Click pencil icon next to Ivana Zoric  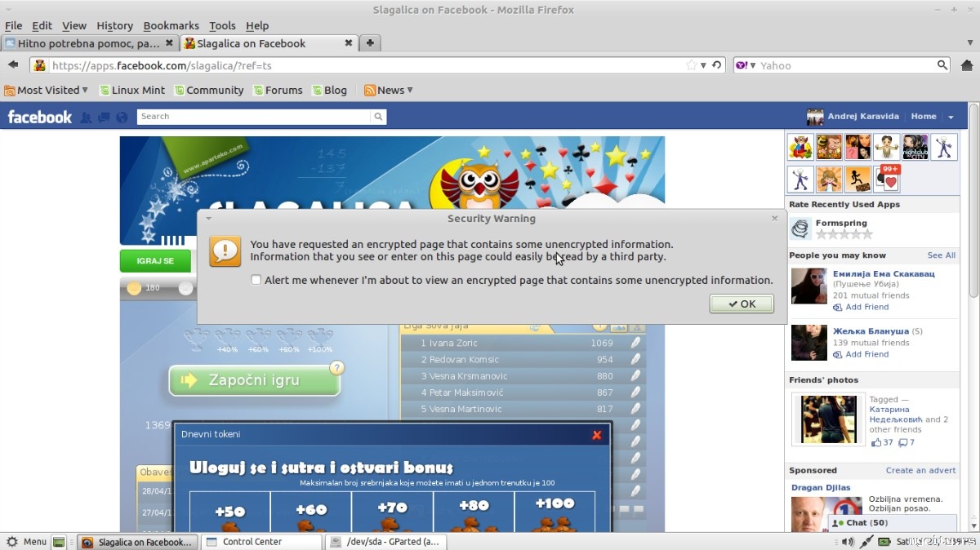pos(635,343)
